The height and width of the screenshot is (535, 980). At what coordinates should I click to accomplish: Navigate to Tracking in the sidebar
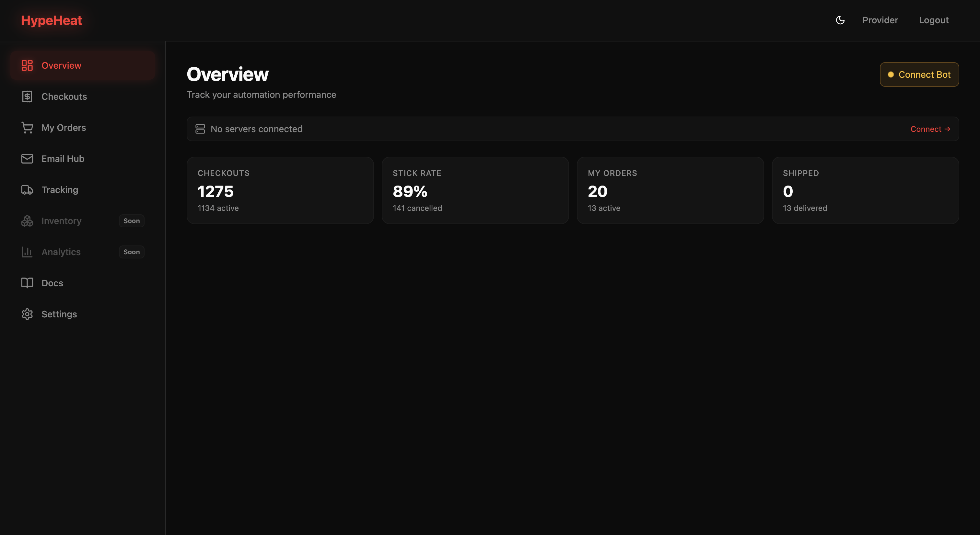83,190
